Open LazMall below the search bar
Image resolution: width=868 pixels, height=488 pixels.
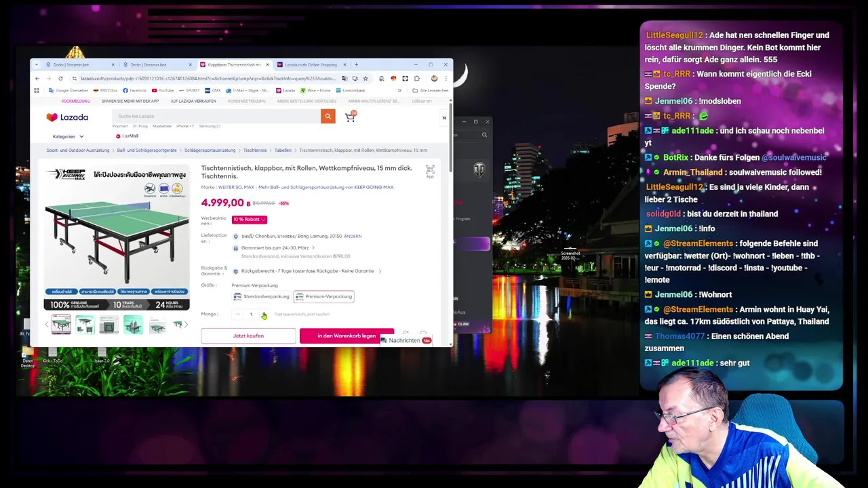(127, 136)
